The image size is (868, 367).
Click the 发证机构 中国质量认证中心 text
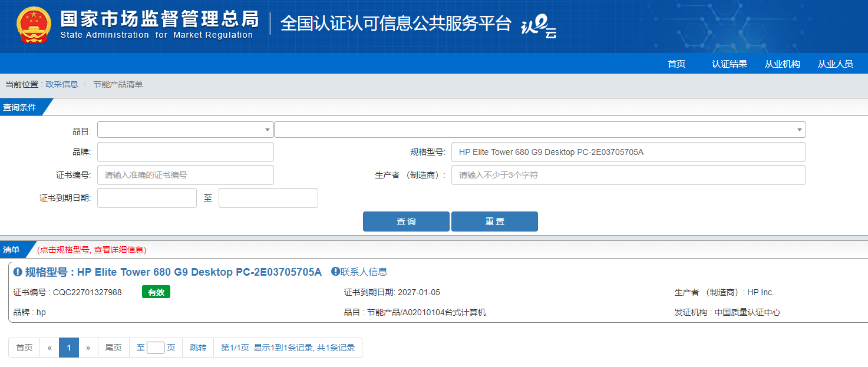point(727,312)
